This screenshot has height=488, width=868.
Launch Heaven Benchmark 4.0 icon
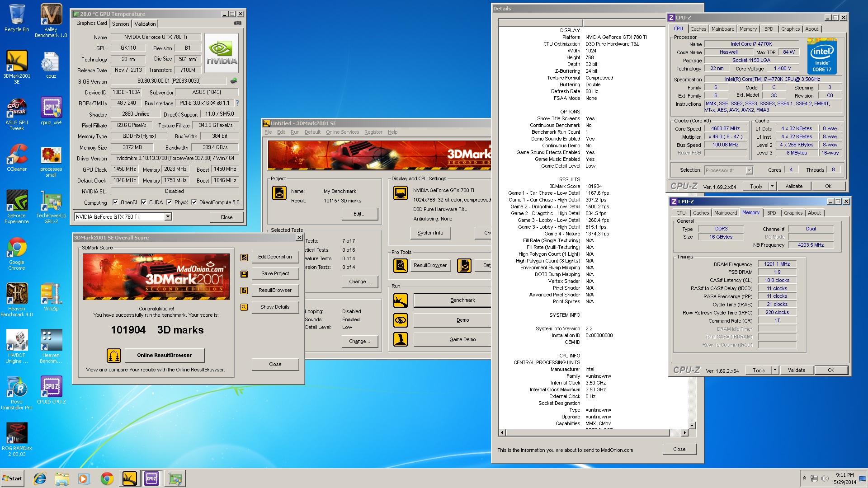click(x=17, y=300)
